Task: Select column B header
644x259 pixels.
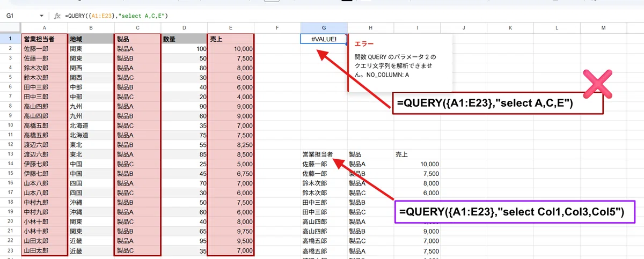Action: pyautogui.click(x=91, y=28)
